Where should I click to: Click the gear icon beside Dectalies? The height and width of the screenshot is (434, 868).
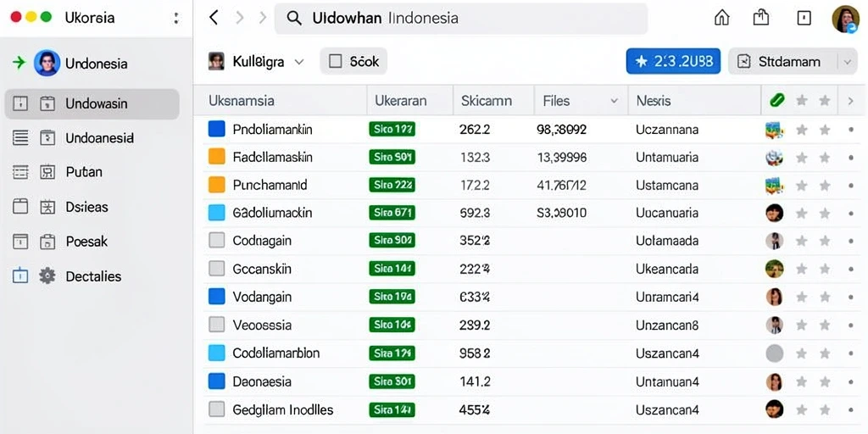click(47, 275)
